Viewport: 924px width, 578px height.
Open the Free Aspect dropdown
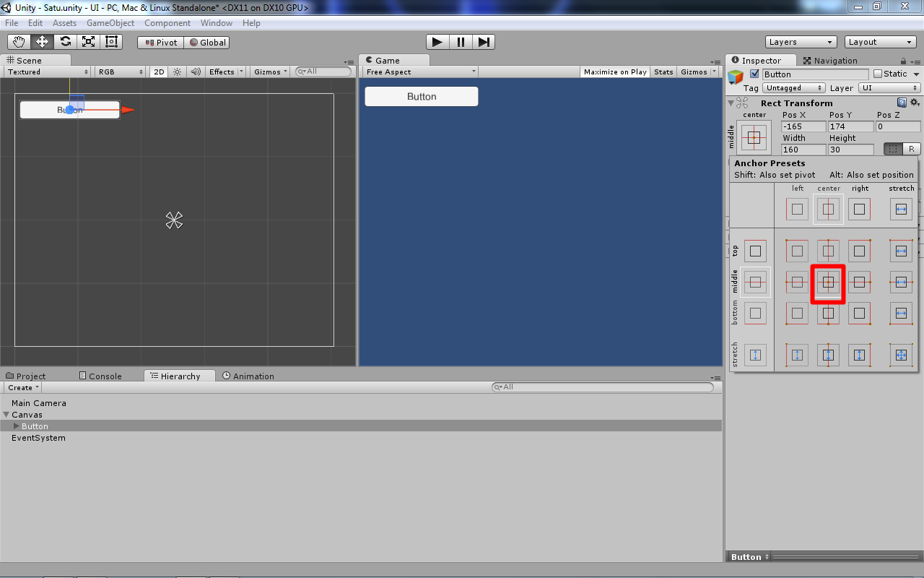point(419,71)
